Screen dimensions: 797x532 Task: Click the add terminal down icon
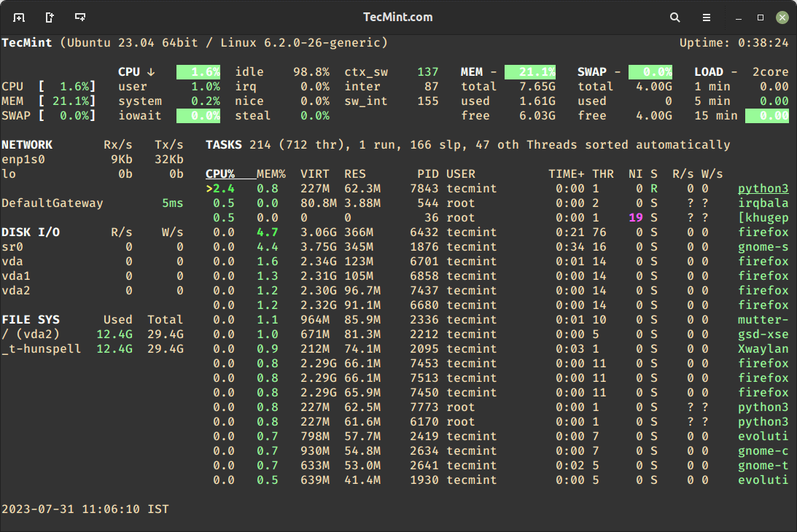tap(80, 17)
